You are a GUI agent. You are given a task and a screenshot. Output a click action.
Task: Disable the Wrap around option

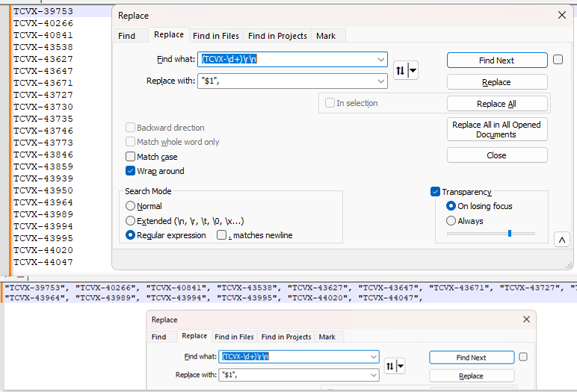point(131,171)
